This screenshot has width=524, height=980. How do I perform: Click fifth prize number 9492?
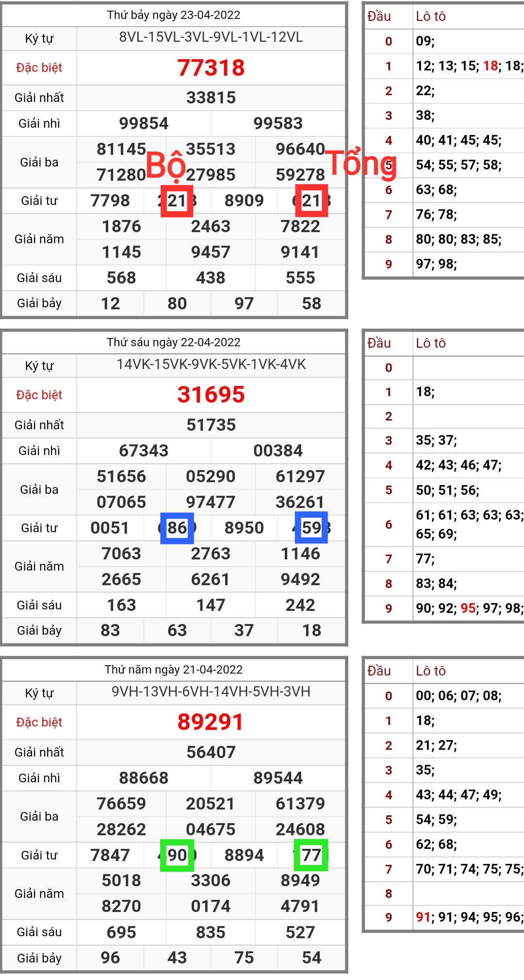pos(300,579)
